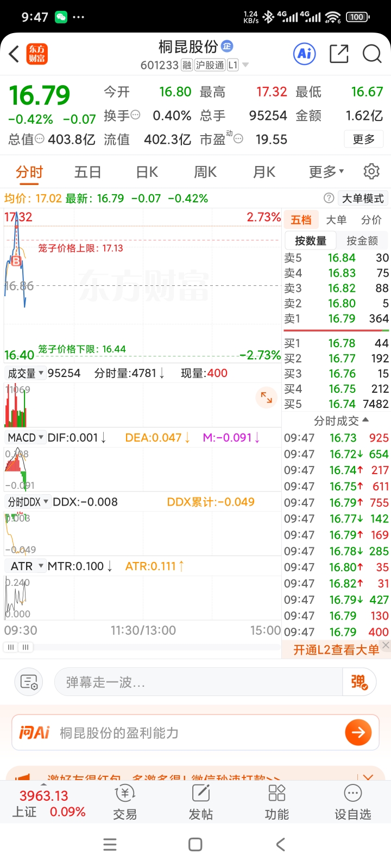Tap 卖5 price 16.84 row

[x=337, y=258]
